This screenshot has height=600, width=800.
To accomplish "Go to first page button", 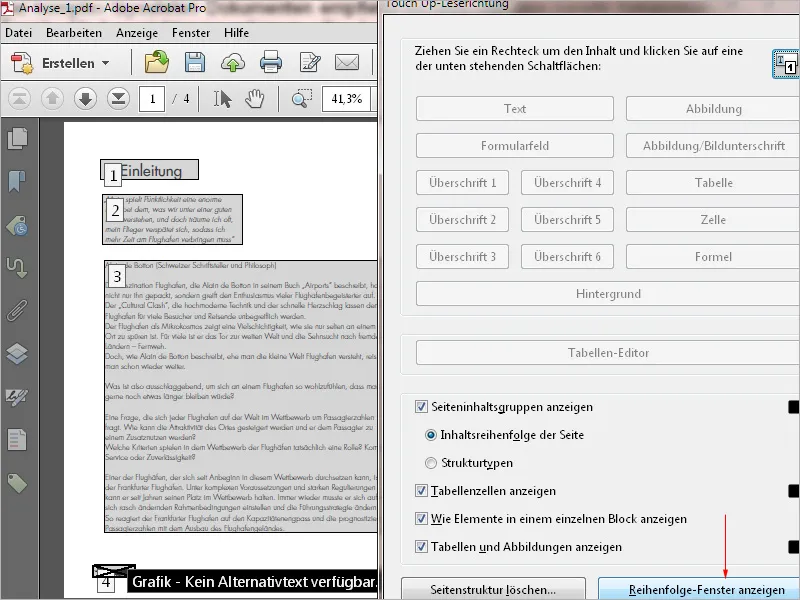I will 19,98.
